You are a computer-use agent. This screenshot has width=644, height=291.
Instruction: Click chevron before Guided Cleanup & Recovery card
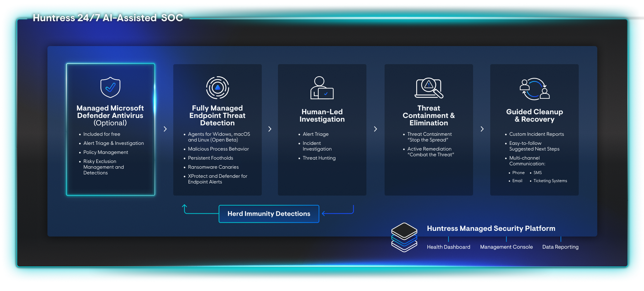coord(482,129)
